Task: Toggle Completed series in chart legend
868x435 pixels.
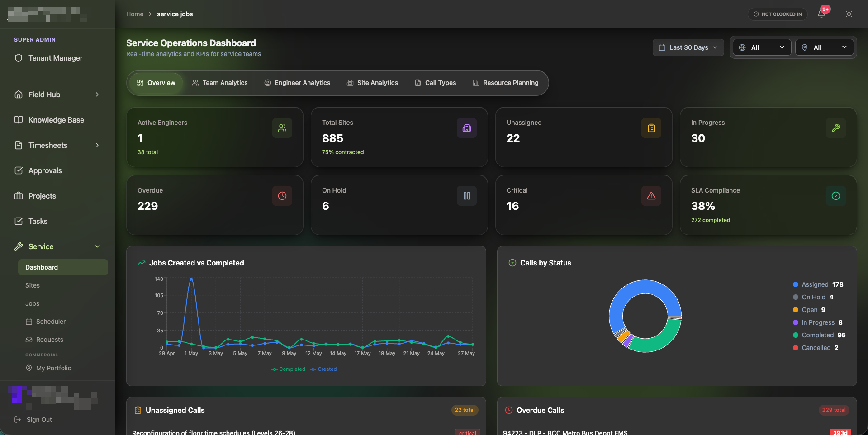Action: click(x=288, y=369)
